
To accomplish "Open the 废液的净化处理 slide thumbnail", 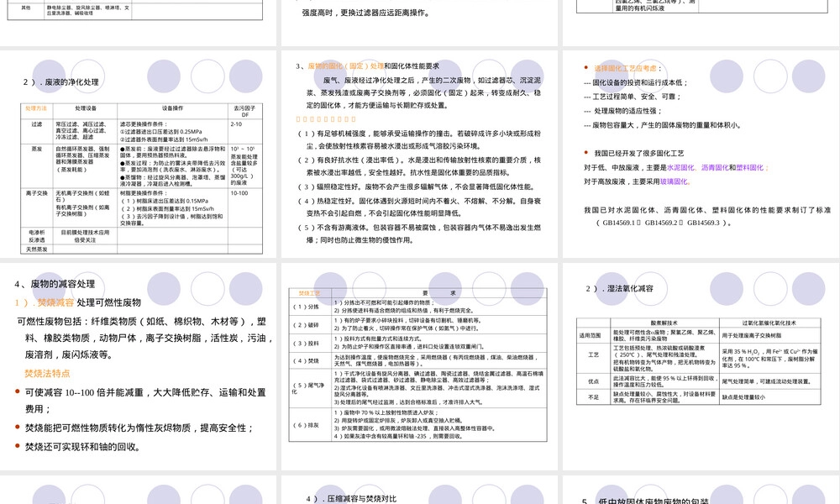I will click(139, 154).
